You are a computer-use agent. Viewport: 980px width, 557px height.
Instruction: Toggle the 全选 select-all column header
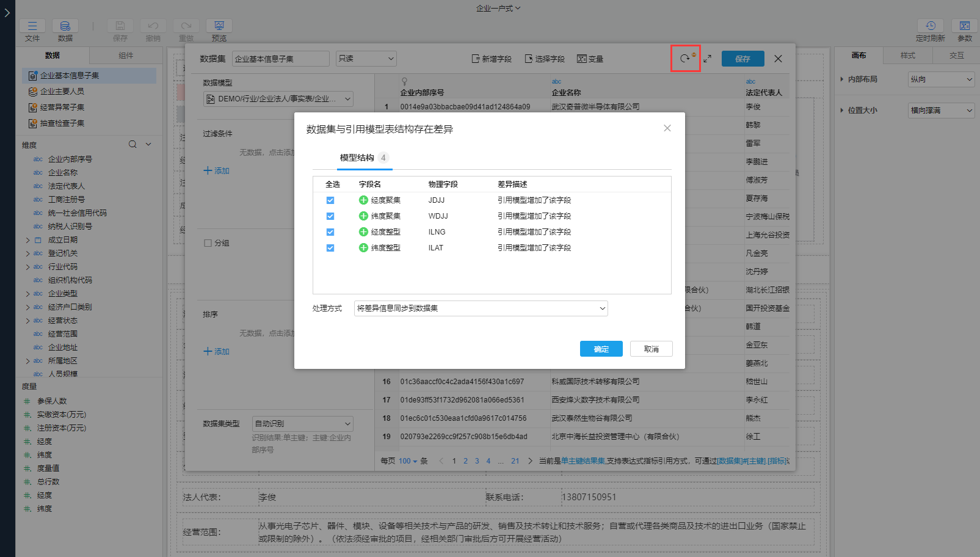332,184
